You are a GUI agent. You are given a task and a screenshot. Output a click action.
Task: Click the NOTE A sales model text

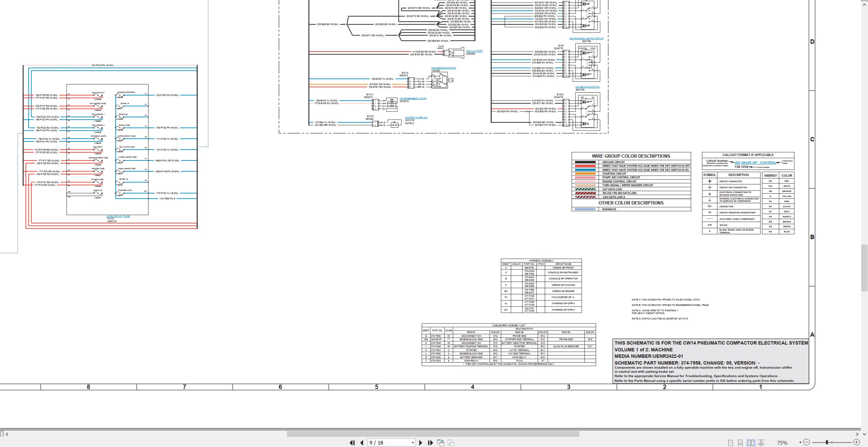click(666, 300)
